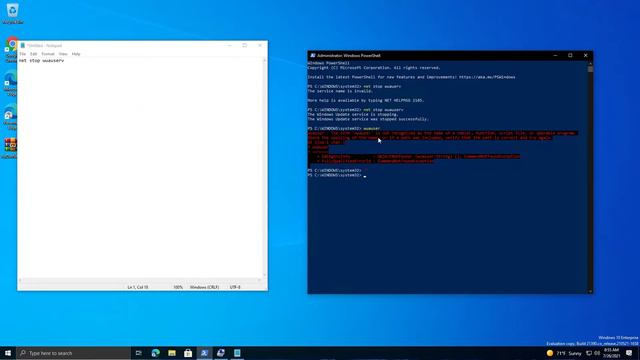Open the View menu in Notepad
Image resolution: width=640 pixels, height=360 pixels.
pos(63,54)
